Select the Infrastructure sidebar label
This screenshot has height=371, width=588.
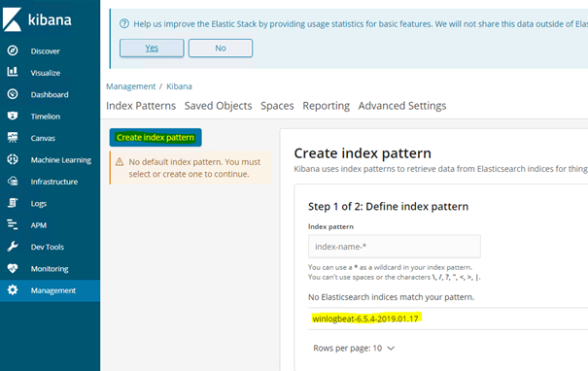(x=54, y=182)
